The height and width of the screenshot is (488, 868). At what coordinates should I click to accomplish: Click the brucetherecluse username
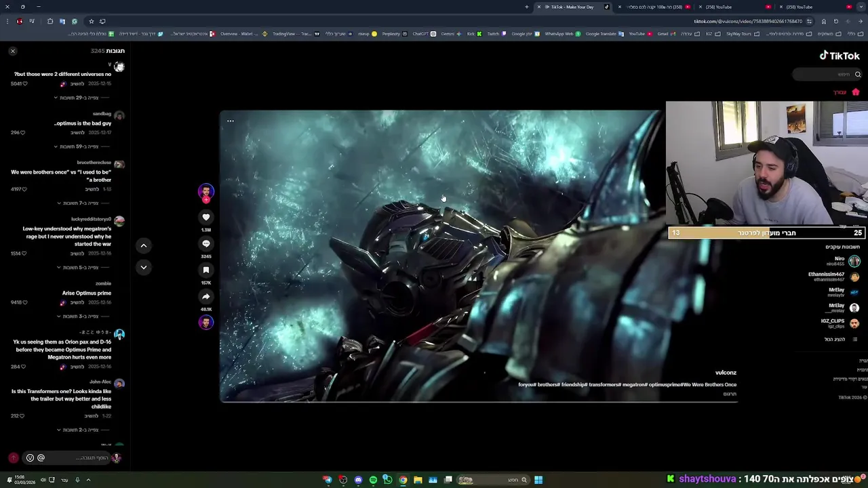pos(94,163)
